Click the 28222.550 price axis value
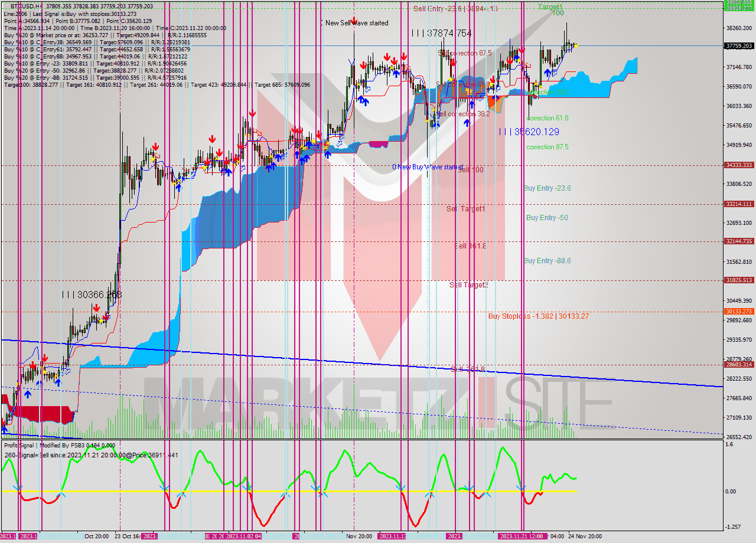Image resolution: width=756 pixels, height=543 pixels. (x=739, y=378)
